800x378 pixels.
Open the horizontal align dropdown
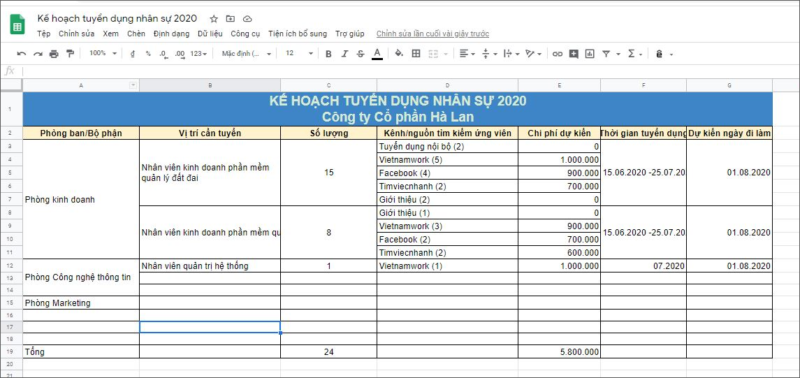[x=467, y=54]
